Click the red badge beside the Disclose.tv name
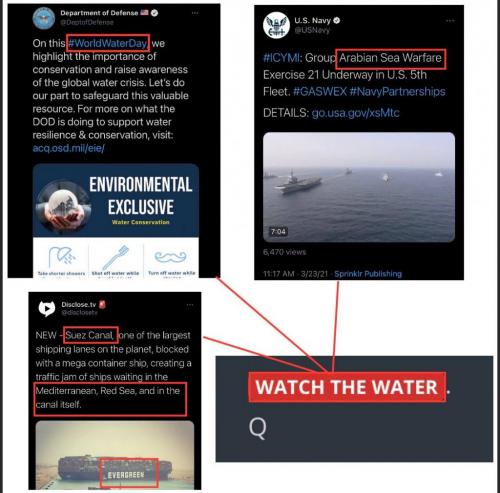Viewport: 500px width, 493px height. coord(102,304)
